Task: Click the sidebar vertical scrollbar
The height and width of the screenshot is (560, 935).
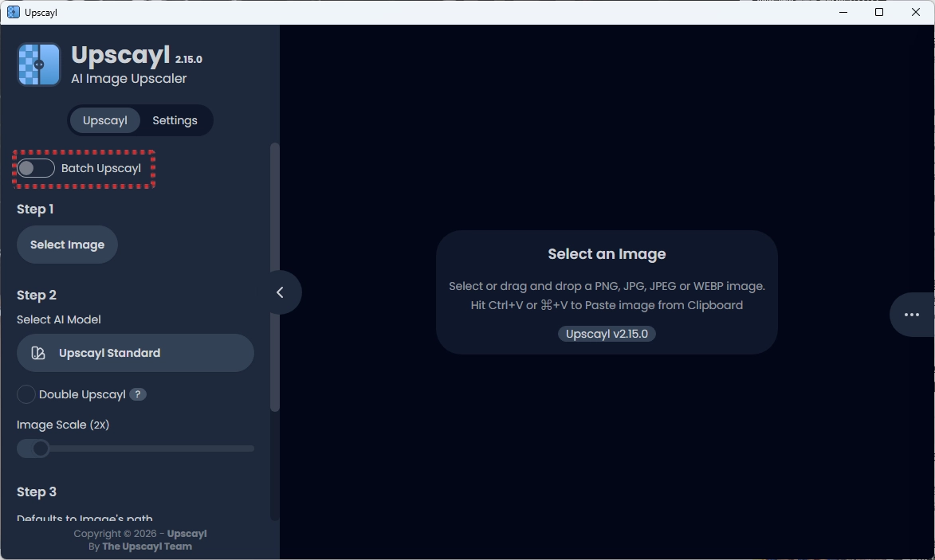Action: pyautogui.click(x=275, y=277)
